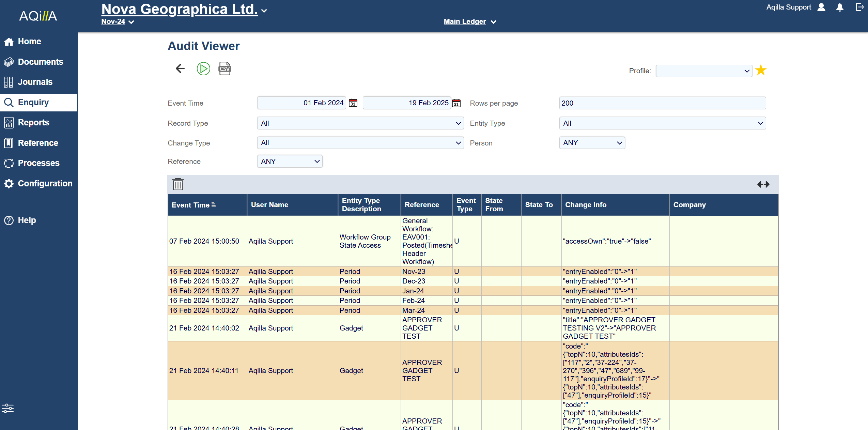The image size is (868, 430).
Task: Mark profile as favourite with the star icon
Action: 761,70
